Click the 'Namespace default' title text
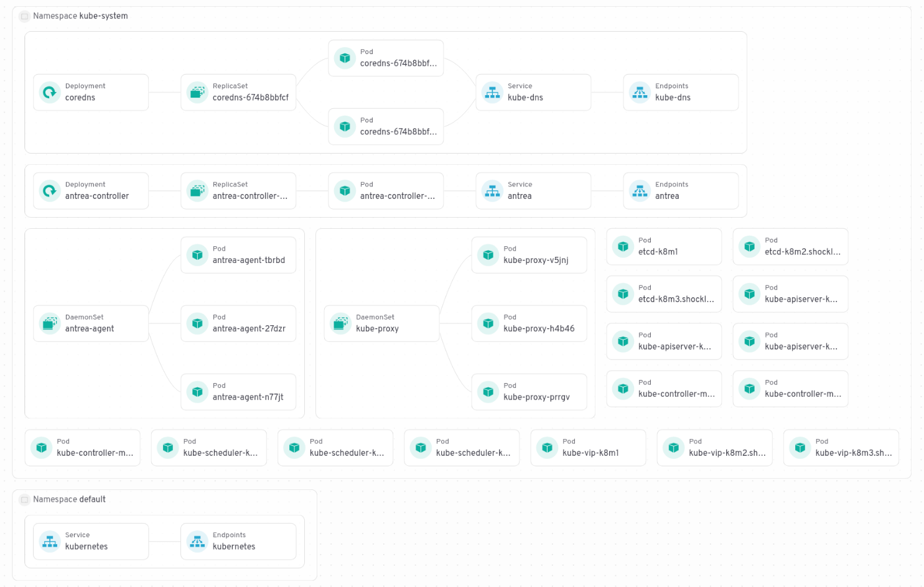The image size is (924, 587). coord(69,499)
